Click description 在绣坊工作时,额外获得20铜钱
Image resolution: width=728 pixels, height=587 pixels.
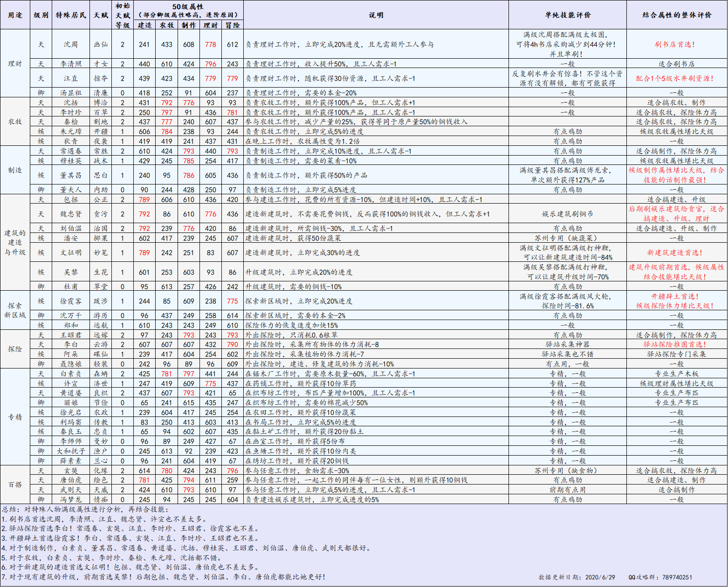click(x=297, y=461)
